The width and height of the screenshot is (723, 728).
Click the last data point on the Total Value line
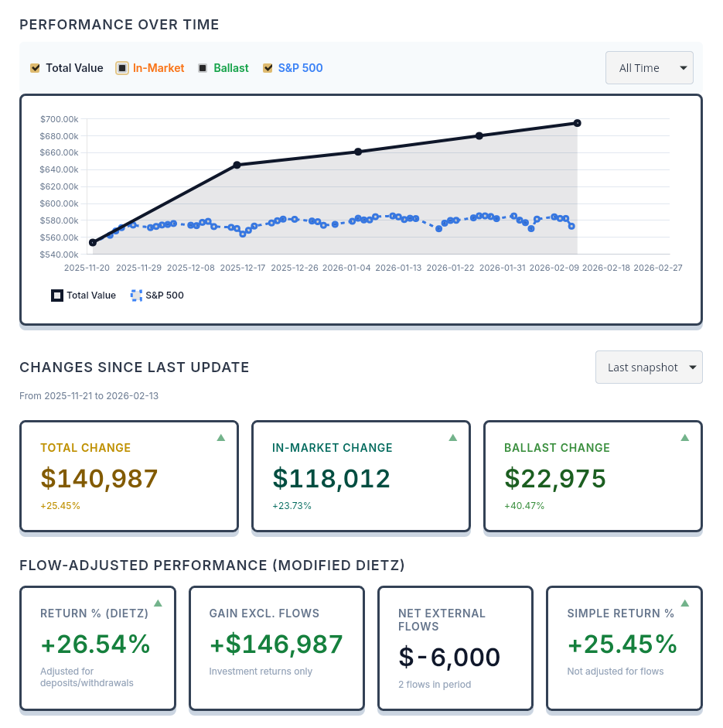[x=577, y=122]
